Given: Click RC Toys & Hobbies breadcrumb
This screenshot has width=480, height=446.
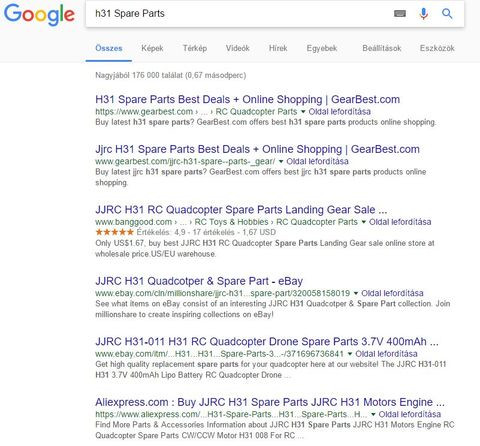Looking at the screenshot, I should [231, 222].
